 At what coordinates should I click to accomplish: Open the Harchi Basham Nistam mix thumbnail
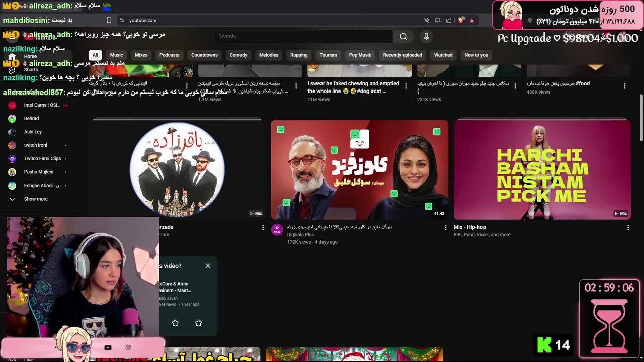542,169
